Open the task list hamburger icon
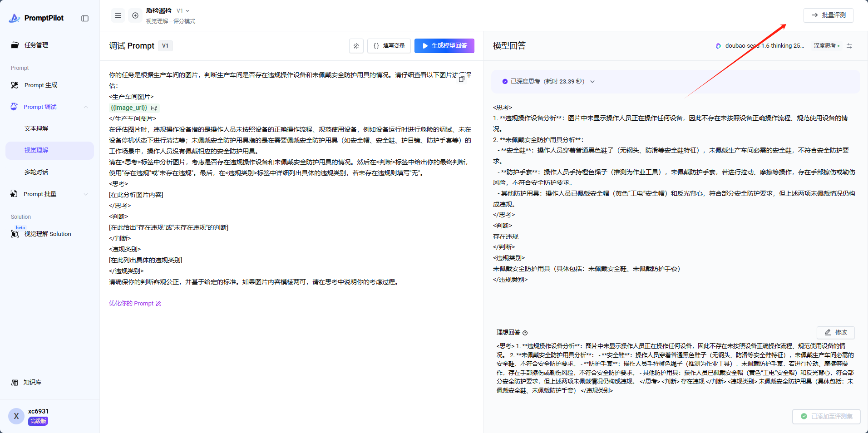 point(118,15)
